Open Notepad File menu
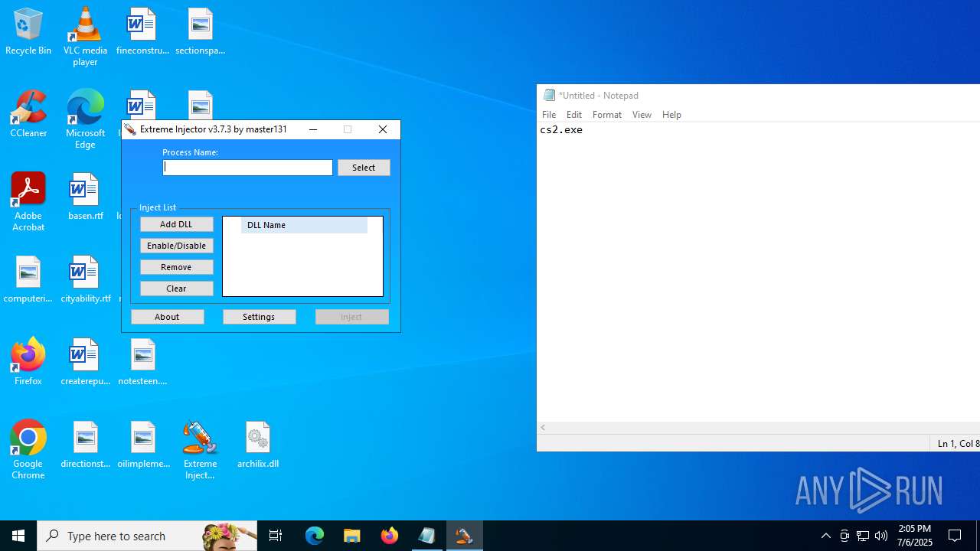Screen dimensions: 980x551 click(x=549, y=115)
